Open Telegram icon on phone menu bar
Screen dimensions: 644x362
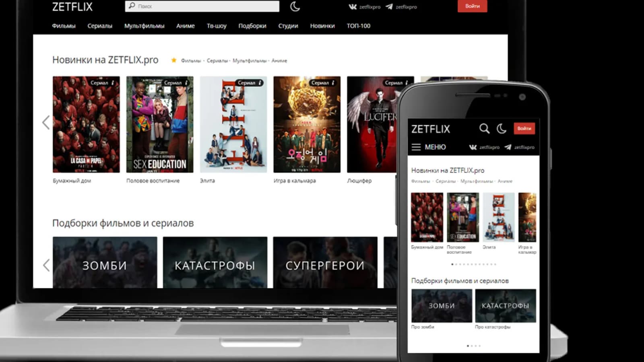coord(508,147)
